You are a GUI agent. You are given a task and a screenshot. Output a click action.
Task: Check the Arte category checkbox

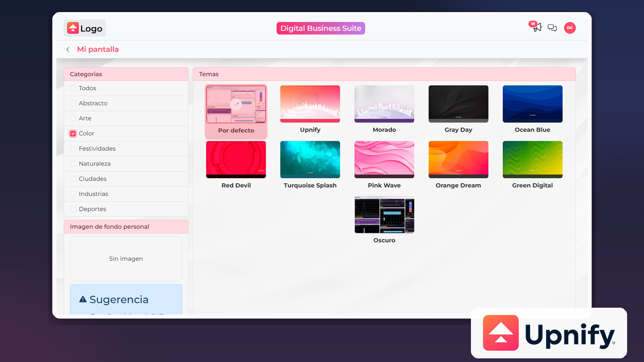[x=73, y=118]
